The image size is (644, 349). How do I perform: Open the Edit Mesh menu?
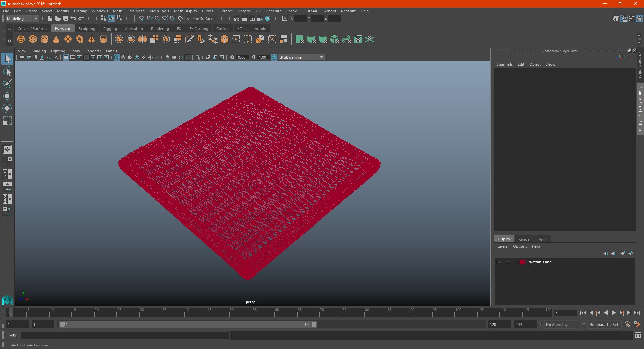136,11
